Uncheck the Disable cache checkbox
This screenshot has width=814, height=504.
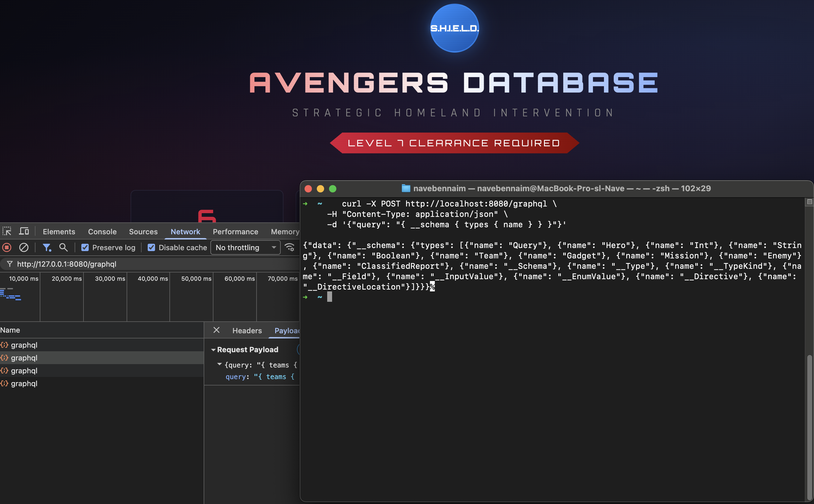[x=151, y=247]
